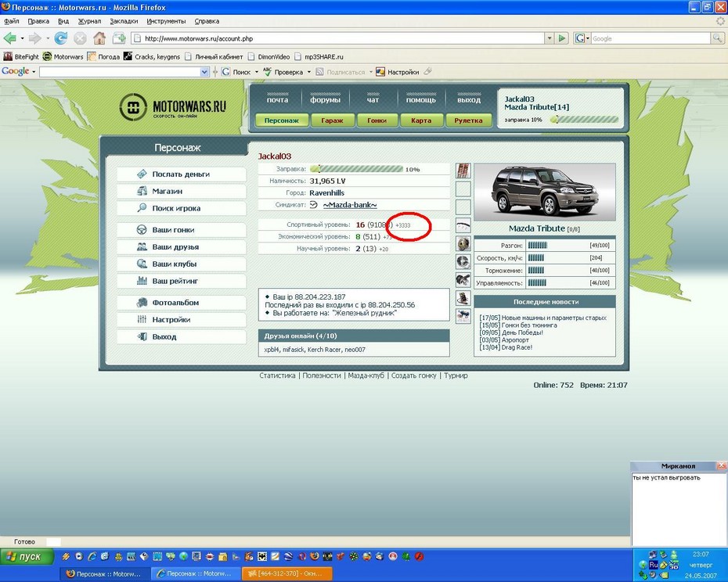Open the Поиск button dropdown arrow
The width and height of the screenshot is (728, 582).
[x=256, y=72]
